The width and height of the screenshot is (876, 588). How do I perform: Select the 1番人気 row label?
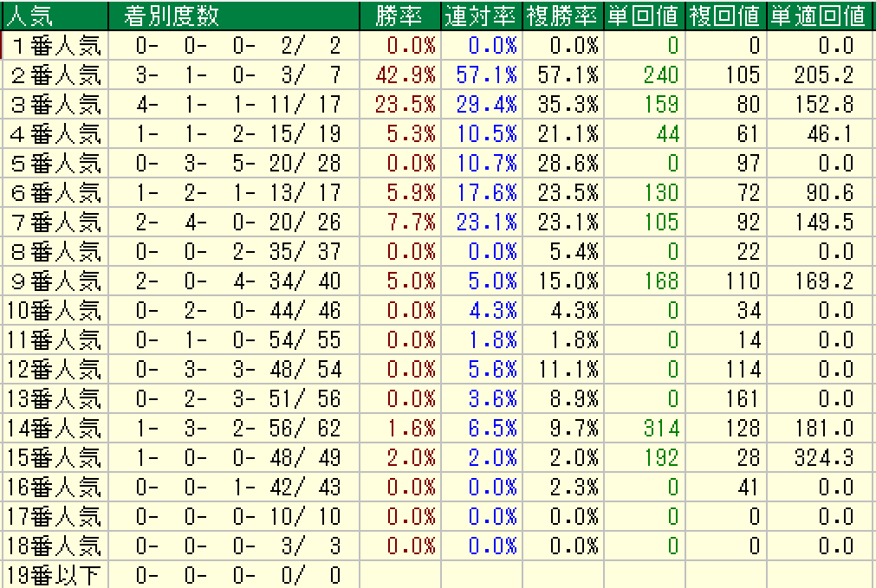pyautogui.click(x=55, y=45)
